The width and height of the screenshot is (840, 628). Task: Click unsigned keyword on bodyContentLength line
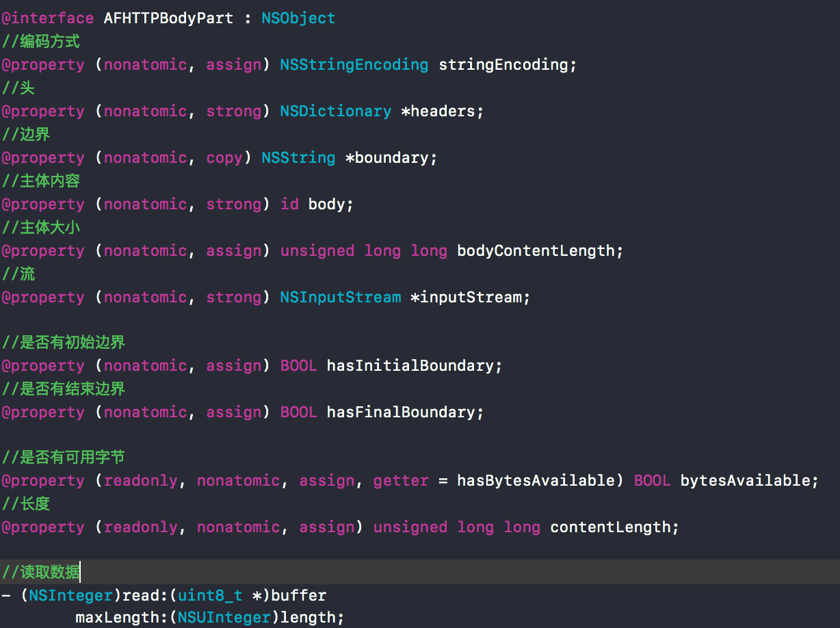(317, 250)
